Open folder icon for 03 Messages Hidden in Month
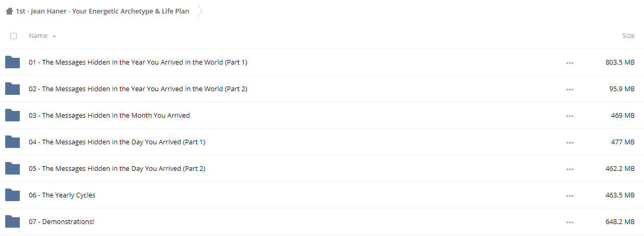Image resolution: width=644 pixels, height=236 pixels. point(13,115)
